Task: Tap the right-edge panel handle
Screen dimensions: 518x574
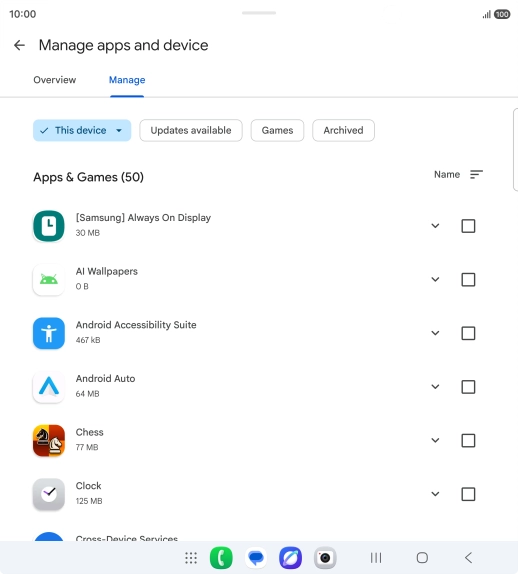Action: click(516, 149)
